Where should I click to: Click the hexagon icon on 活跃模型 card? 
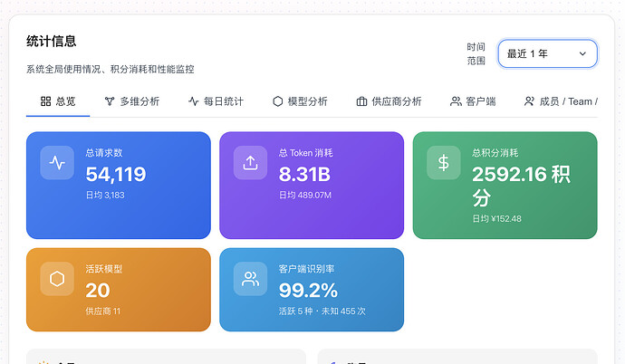click(x=57, y=279)
